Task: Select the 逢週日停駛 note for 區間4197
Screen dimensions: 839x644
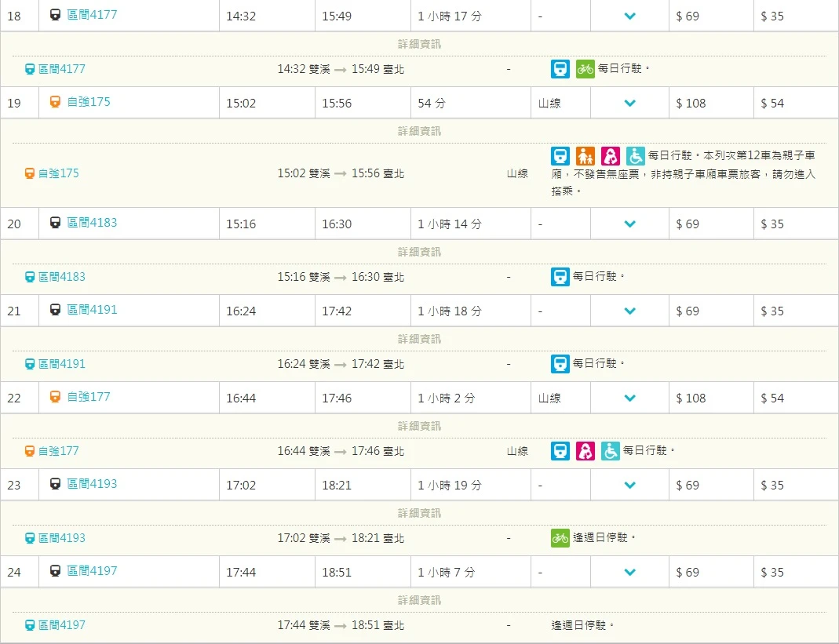Action: tap(582, 625)
